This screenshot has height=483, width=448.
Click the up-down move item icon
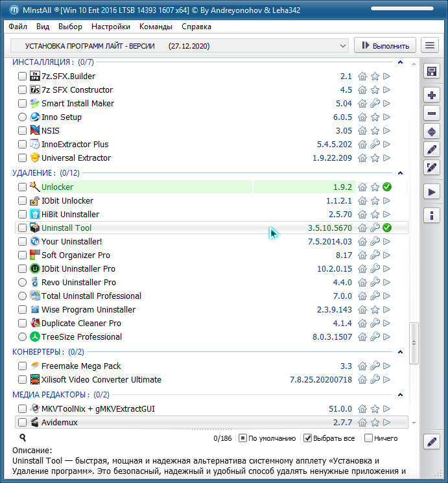(431, 132)
